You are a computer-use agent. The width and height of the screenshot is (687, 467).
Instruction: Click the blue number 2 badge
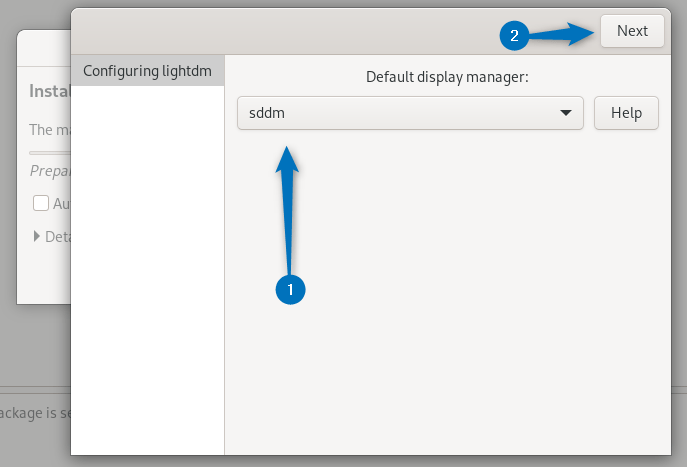[x=514, y=36]
